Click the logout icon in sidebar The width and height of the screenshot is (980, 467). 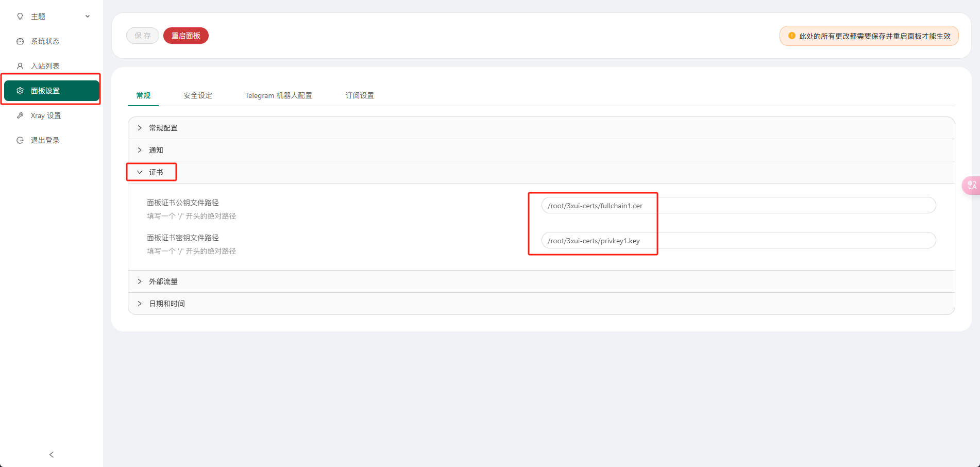[x=20, y=140]
